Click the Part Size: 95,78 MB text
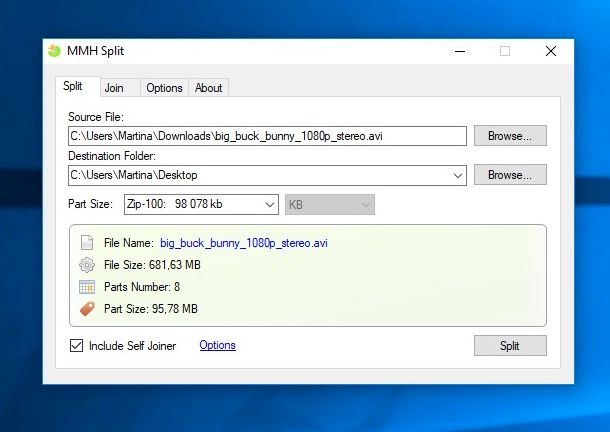This screenshot has width=610, height=432. pos(151,309)
